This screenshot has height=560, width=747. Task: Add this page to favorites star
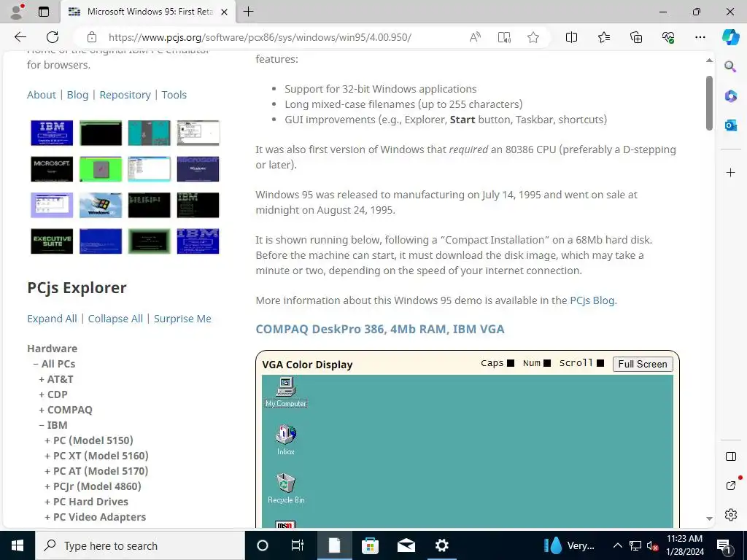click(x=533, y=37)
